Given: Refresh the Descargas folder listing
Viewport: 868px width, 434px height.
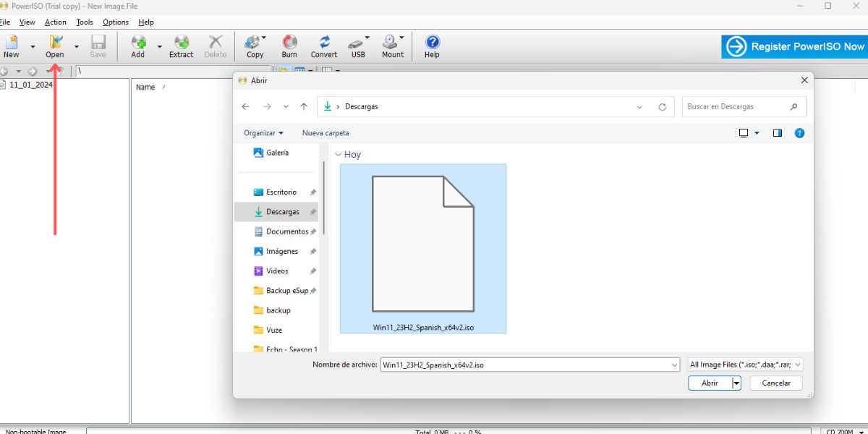Looking at the screenshot, I should tap(662, 106).
